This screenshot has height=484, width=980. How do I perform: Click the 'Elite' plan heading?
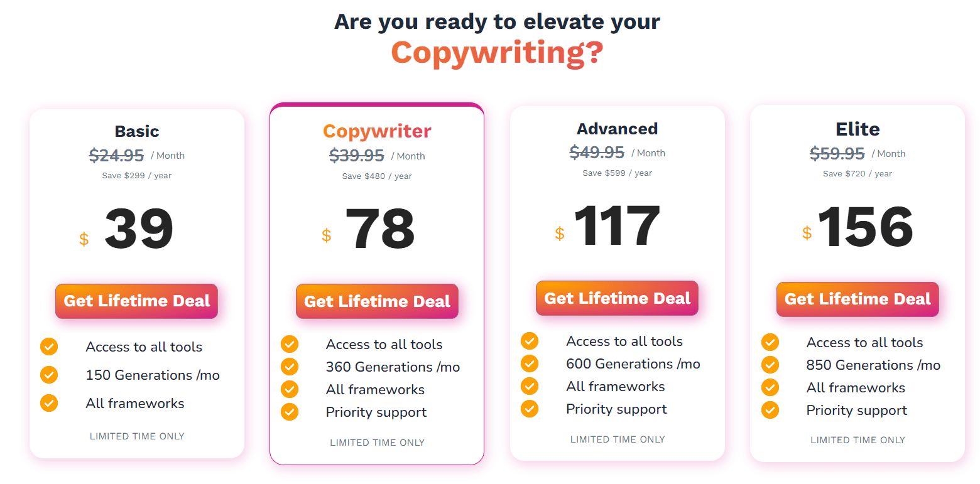click(x=857, y=129)
